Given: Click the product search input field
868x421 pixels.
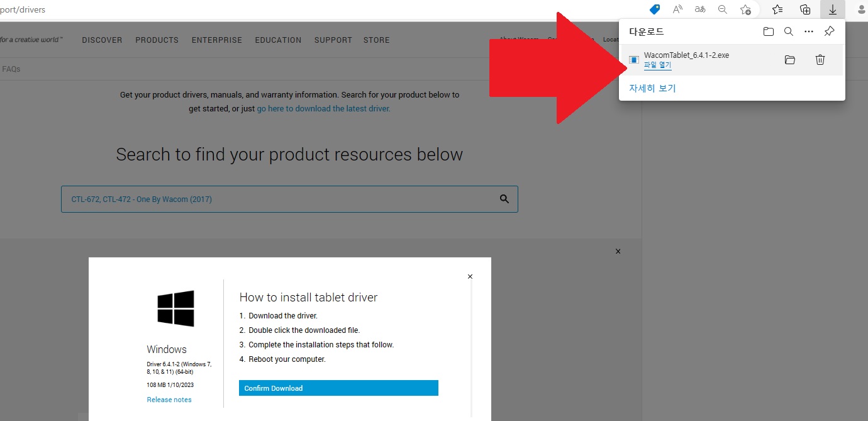Looking at the screenshot, I should [289, 199].
